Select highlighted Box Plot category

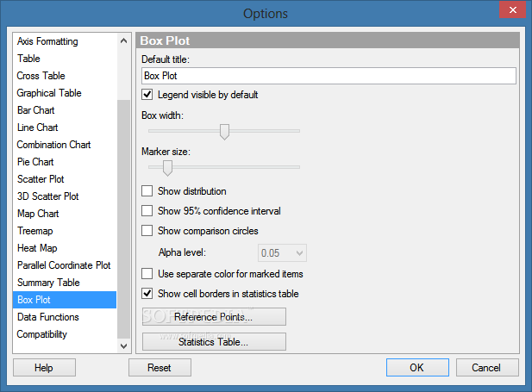coord(65,300)
